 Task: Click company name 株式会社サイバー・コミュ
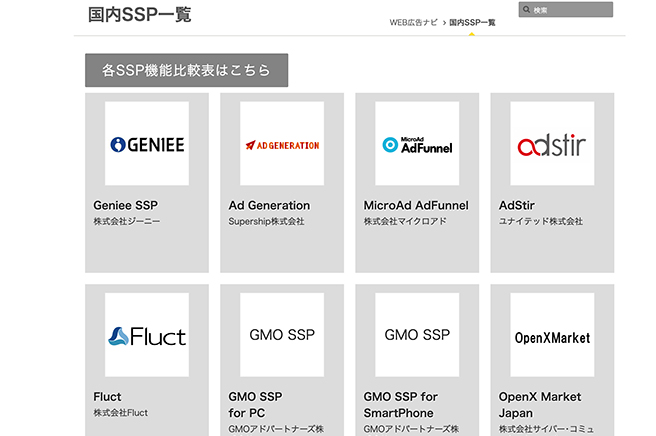(546, 429)
